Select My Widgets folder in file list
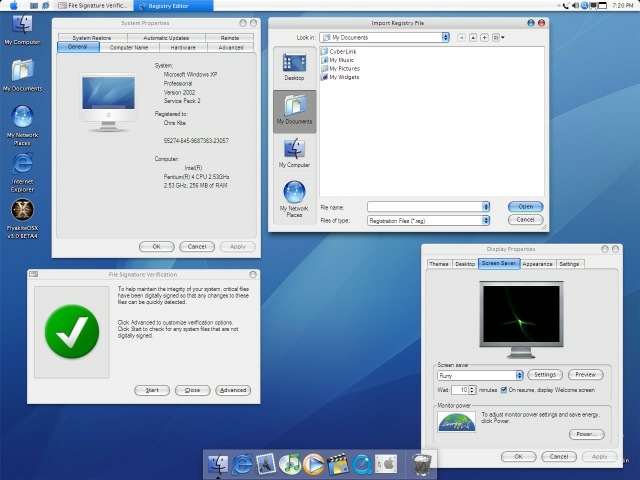The height and width of the screenshot is (480, 640). pyautogui.click(x=340, y=77)
